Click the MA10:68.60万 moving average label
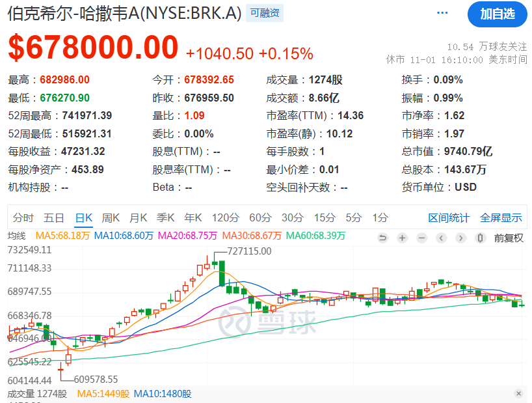 point(124,236)
